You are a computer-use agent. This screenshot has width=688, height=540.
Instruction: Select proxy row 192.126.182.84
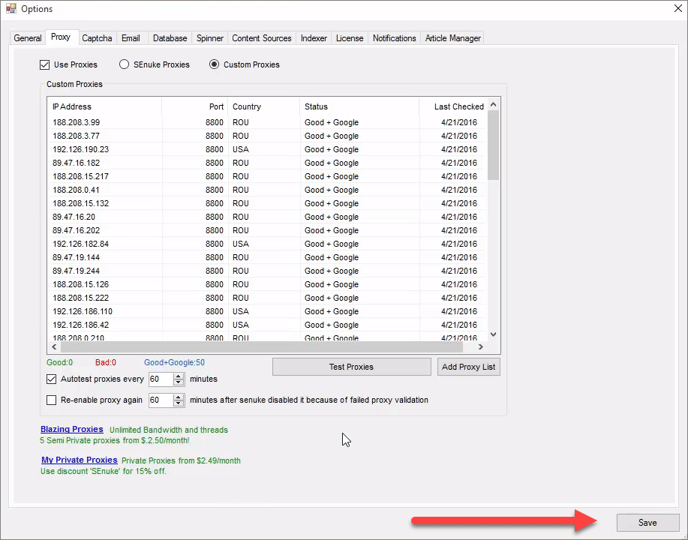268,244
